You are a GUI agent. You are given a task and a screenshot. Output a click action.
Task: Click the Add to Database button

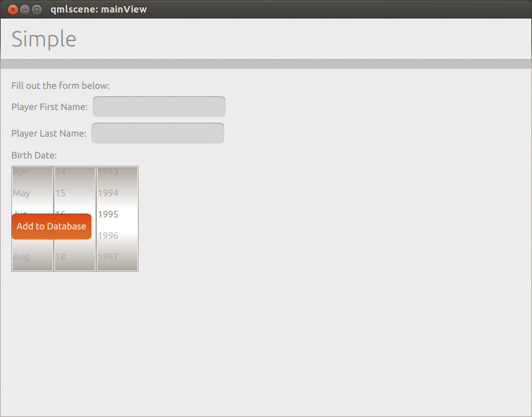click(51, 226)
